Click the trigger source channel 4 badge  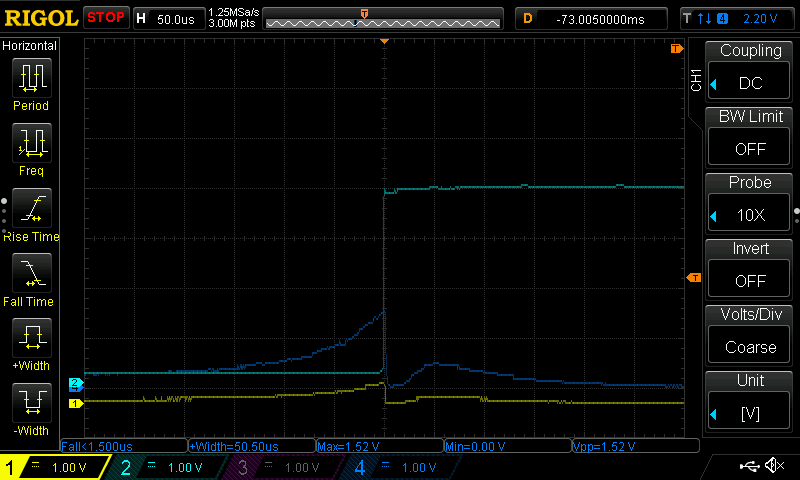(x=722, y=19)
